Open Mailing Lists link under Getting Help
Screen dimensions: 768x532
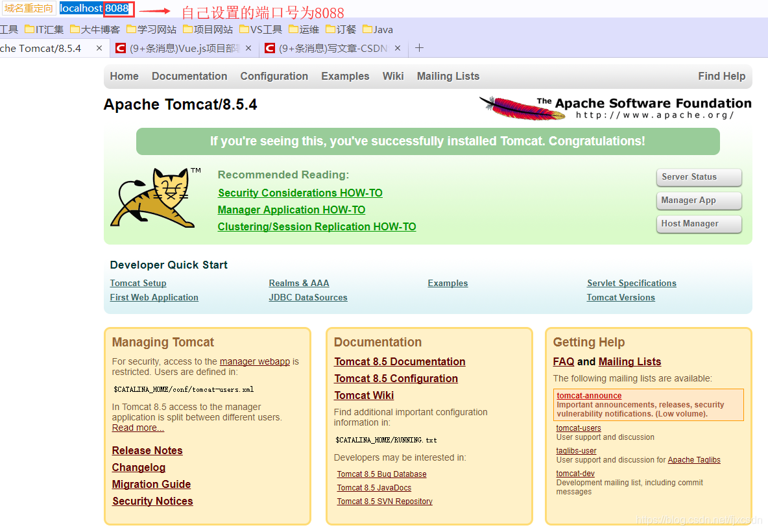pos(630,361)
